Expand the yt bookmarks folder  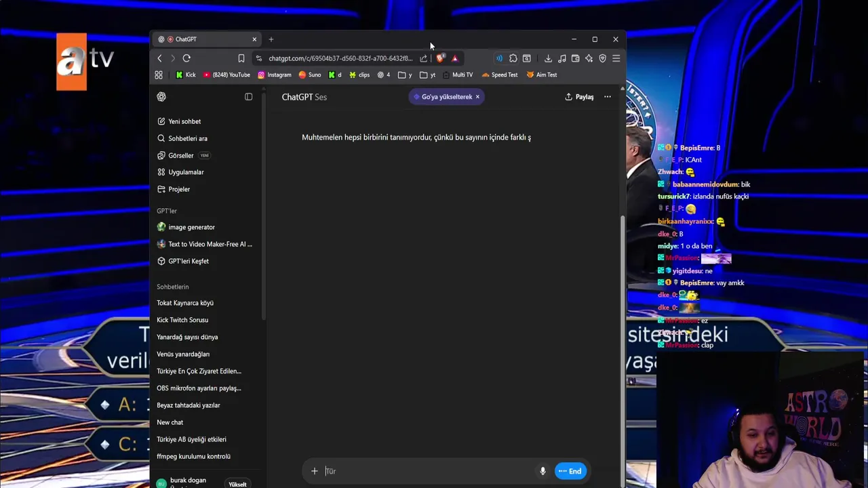coord(427,75)
